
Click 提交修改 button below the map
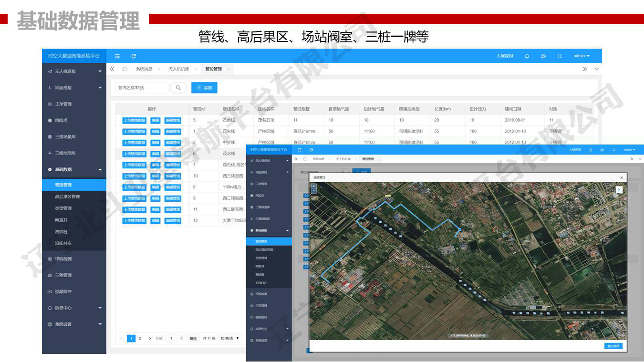pos(613,346)
